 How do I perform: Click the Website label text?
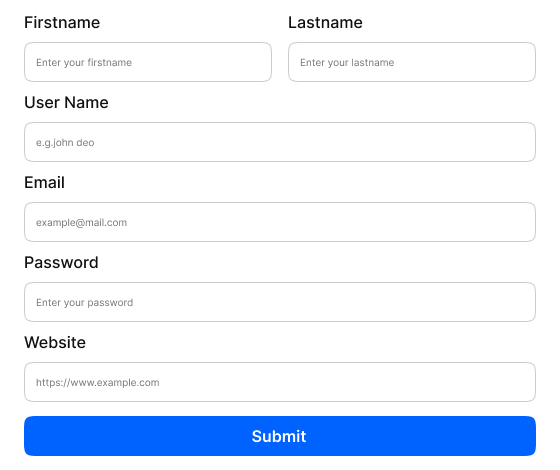tap(55, 342)
